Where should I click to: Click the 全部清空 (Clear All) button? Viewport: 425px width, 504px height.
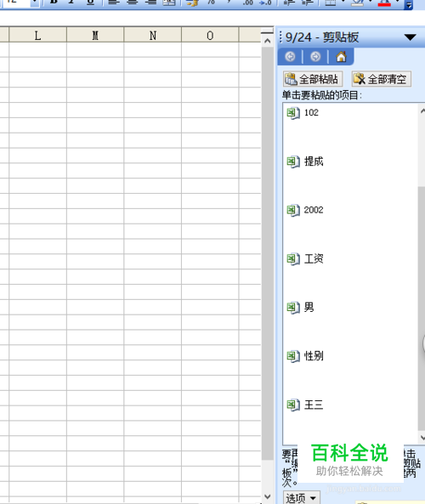coord(382,79)
